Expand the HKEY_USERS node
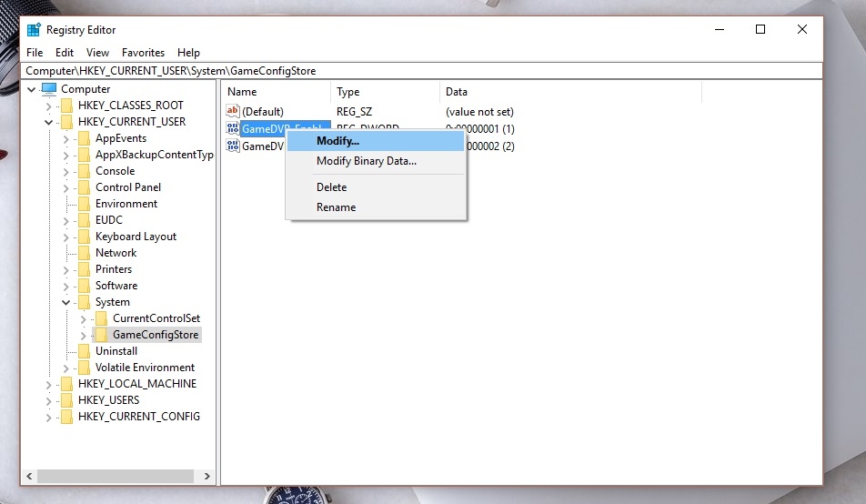The height and width of the screenshot is (504, 866). coord(48,400)
